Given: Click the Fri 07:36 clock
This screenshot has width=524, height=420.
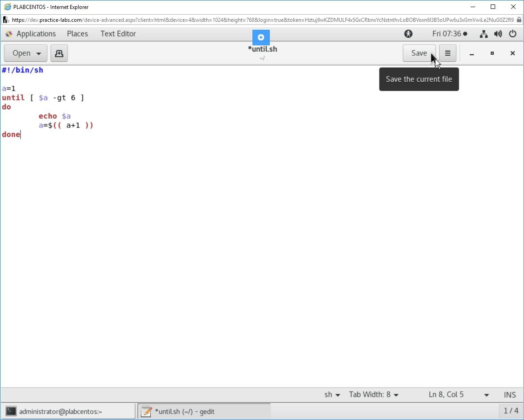Looking at the screenshot, I should coord(449,34).
